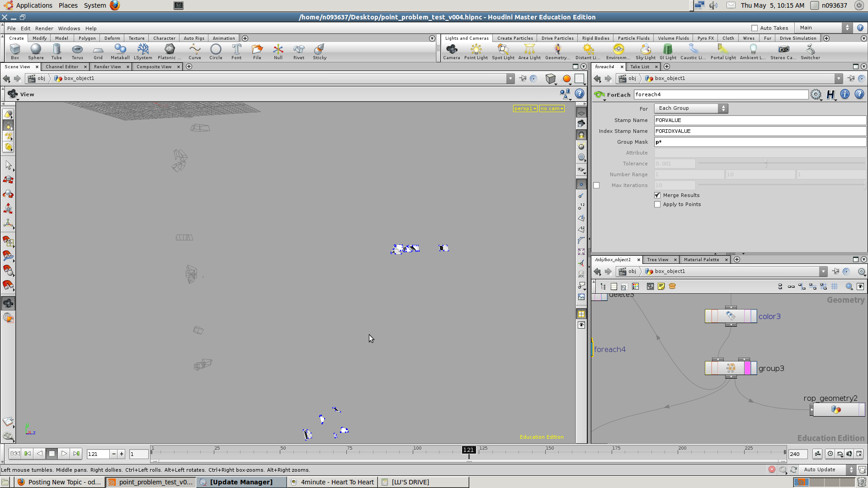Switch to the Take List tab
Screen dimensions: 868x488
pos(640,67)
